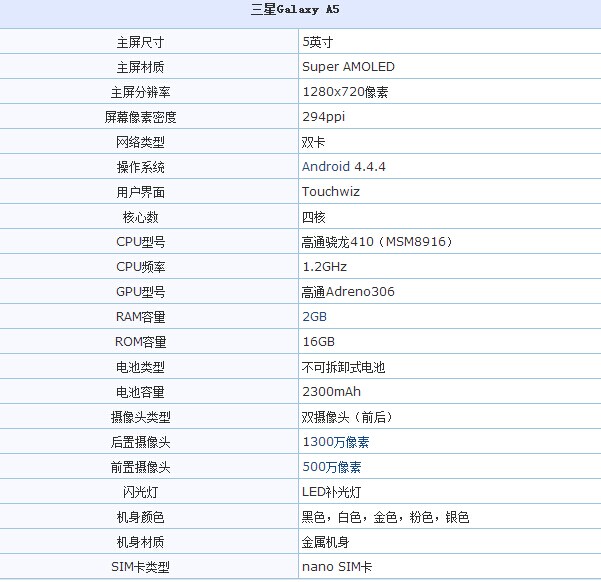Open the 1300万像素 link
The image size is (601, 582).
click(x=336, y=442)
